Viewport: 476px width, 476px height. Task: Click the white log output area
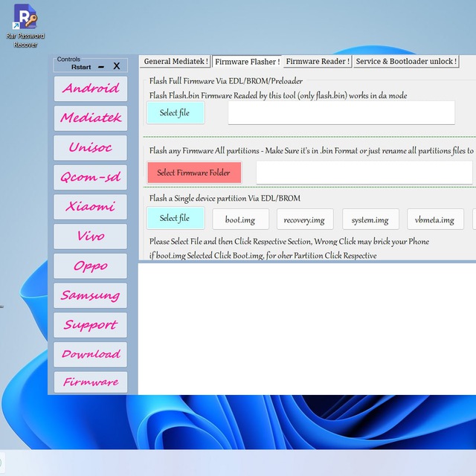pos(306,329)
